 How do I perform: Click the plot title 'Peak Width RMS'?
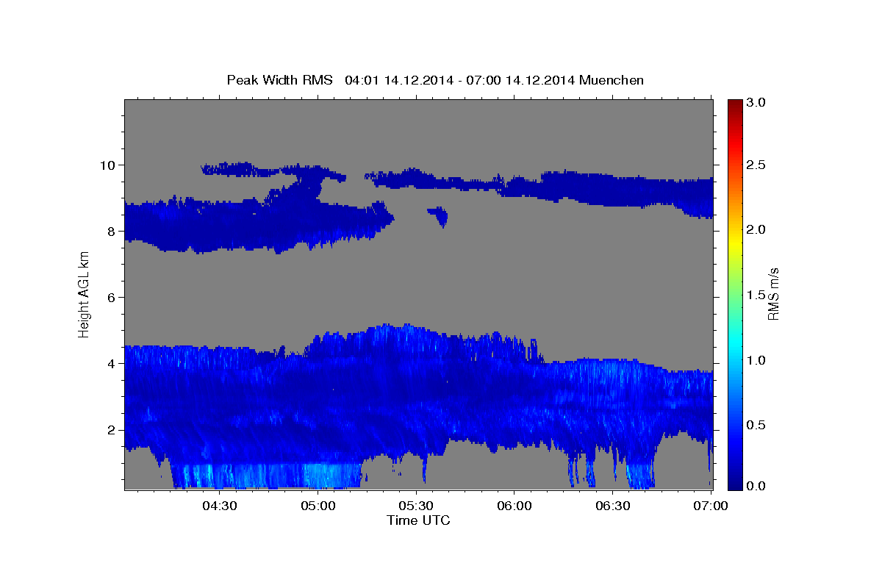[280, 79]
